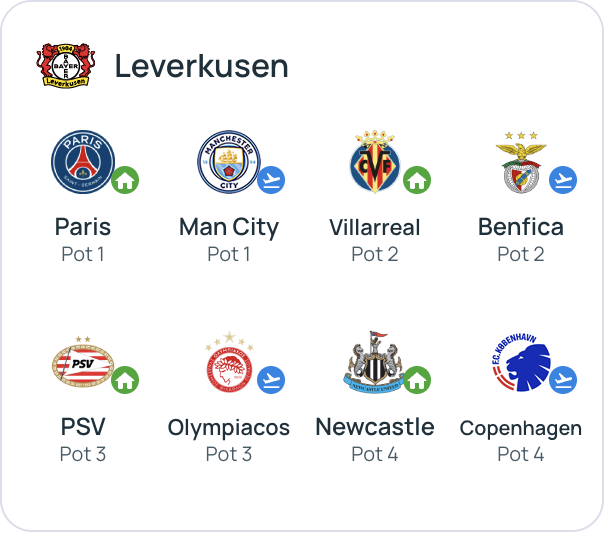Click the Manchester City crest
The image size is (604, 534).
pos(229,161)
